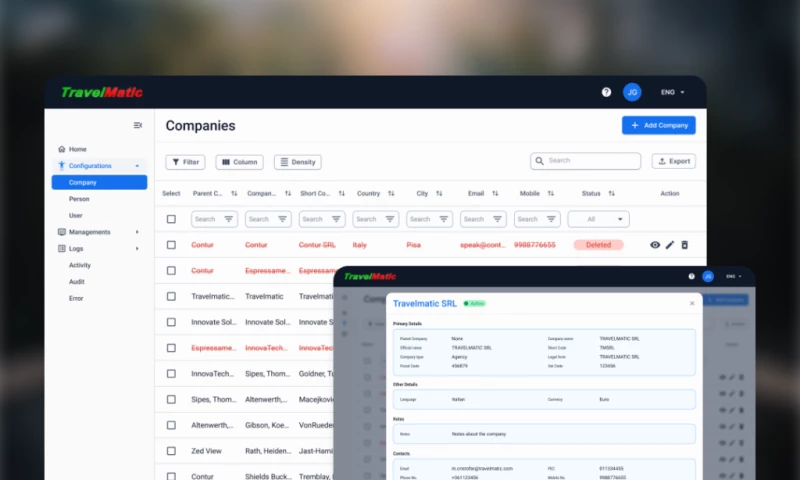800x480 pixels.
Task: Sort by the City column arrows
Action: click(x=439, y=193)
